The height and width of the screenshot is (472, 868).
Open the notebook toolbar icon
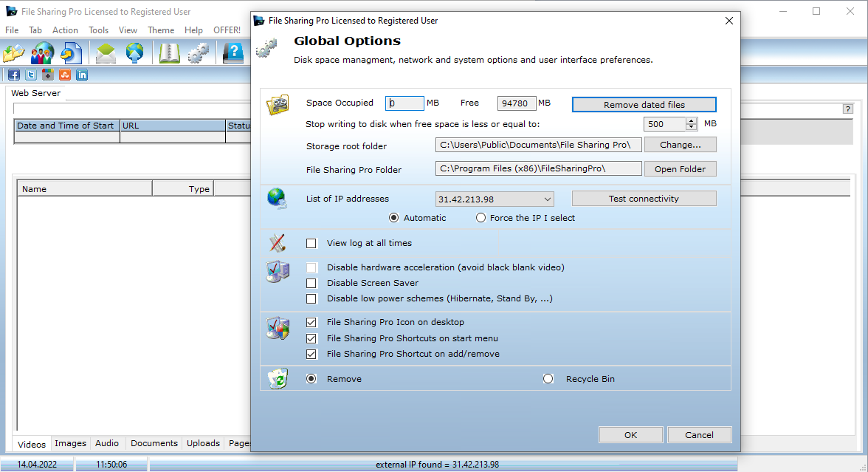click(x=169, y=53)
